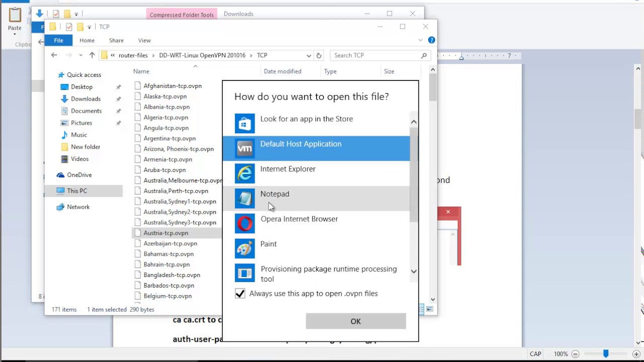
Task: Sort files by Type column header
Action: [x=330, y=71]
